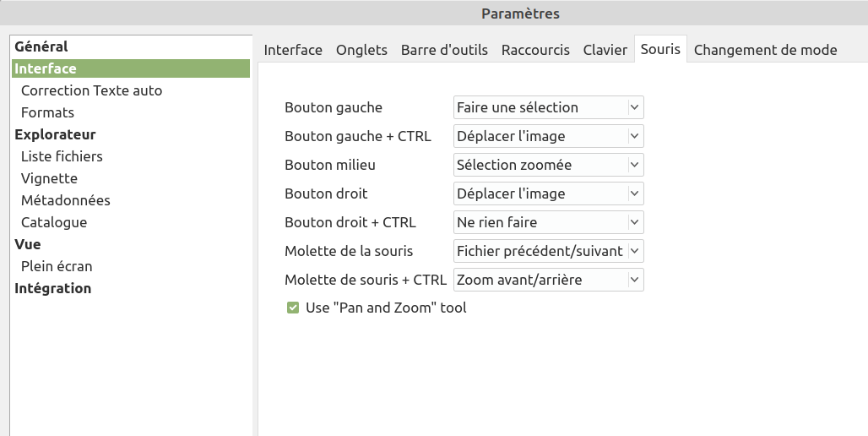Viewport: 868px width, 436px height.
Task: Toggle the Use "Pan and Zoom" tool checkbox
Action: coord(293,308)
